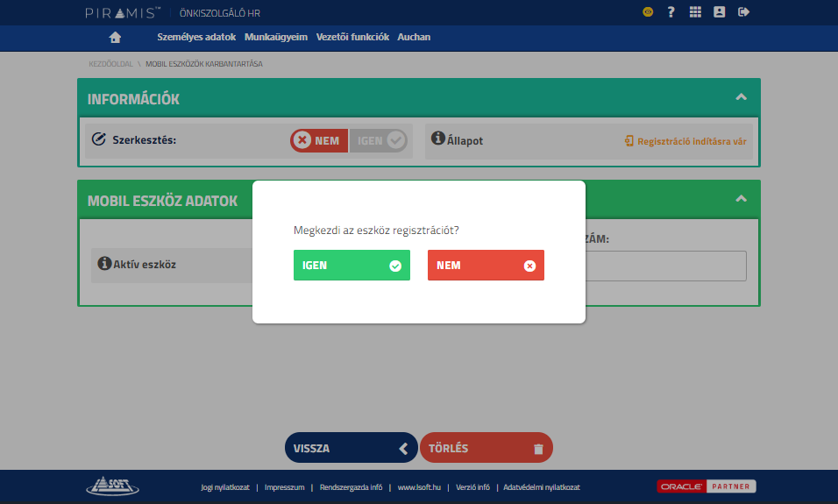This screenshot has width=838, height=504.
Task: Set Szerkesztés toggle to IGEN
Action: click(379, 140)
